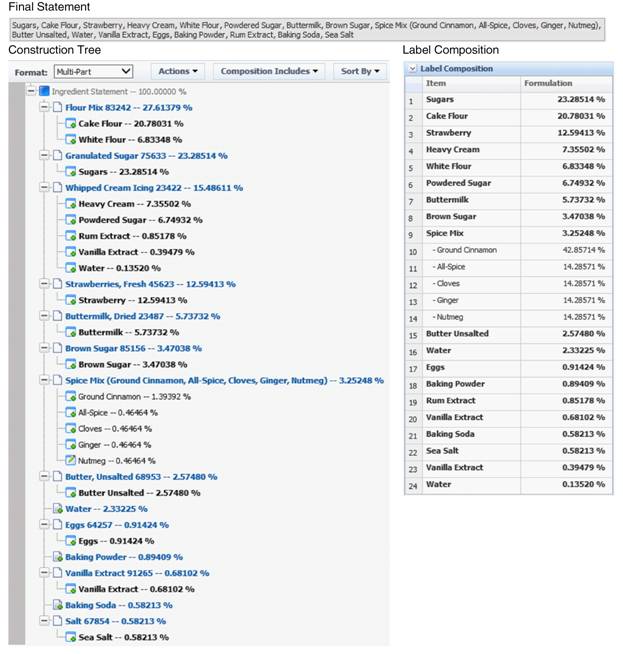Click the Sea Salt ingredient icon

(x=70, y=637)
